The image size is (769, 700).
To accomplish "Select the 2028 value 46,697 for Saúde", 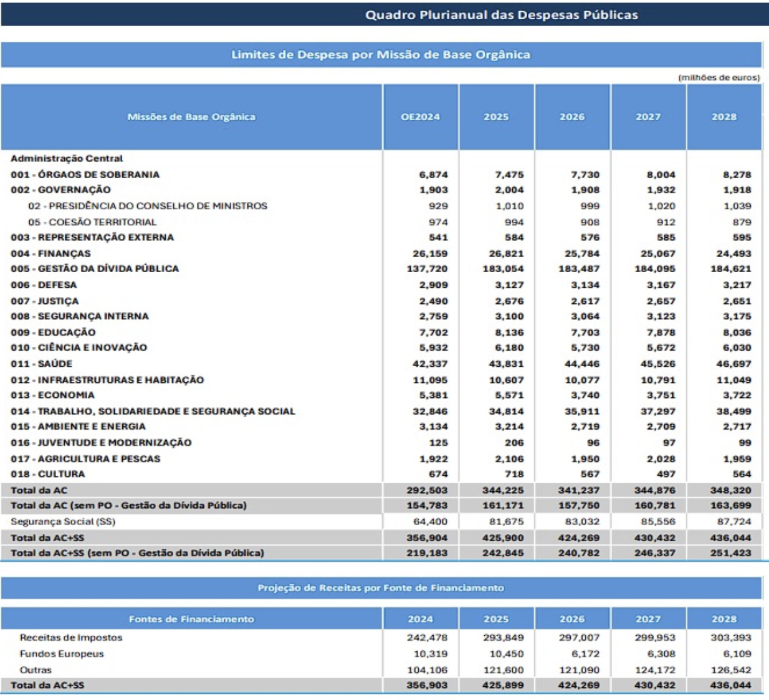I will pyautogui.click(x=733, y=364).
